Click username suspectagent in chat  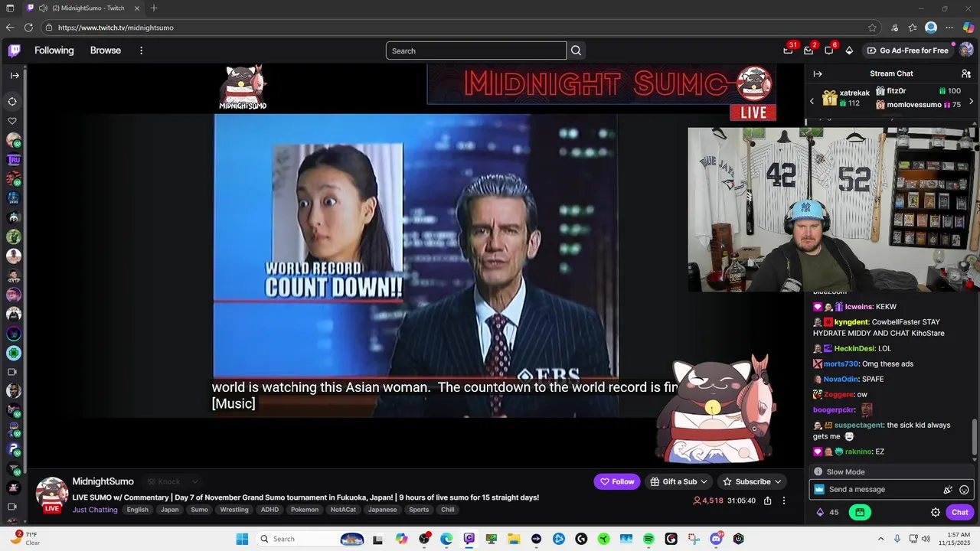pyautogui.click(x=858, y=425)
